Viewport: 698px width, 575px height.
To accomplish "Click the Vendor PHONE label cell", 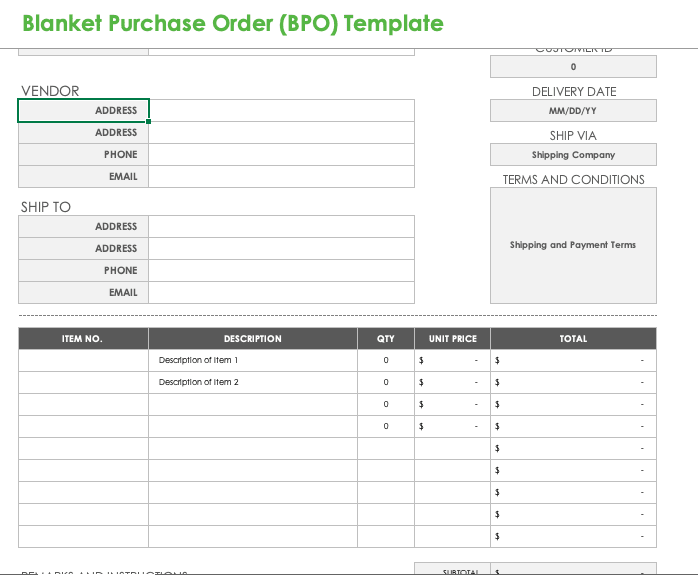I will click(83, 154).
